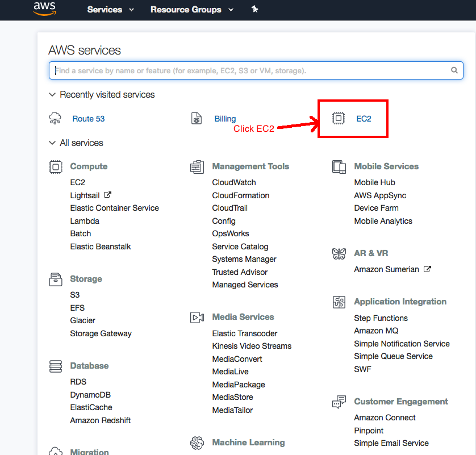Screen dimensions: 476x455
Task: Open Trusted Advisor
Action: pyautogui.click(x=240, y=272)
